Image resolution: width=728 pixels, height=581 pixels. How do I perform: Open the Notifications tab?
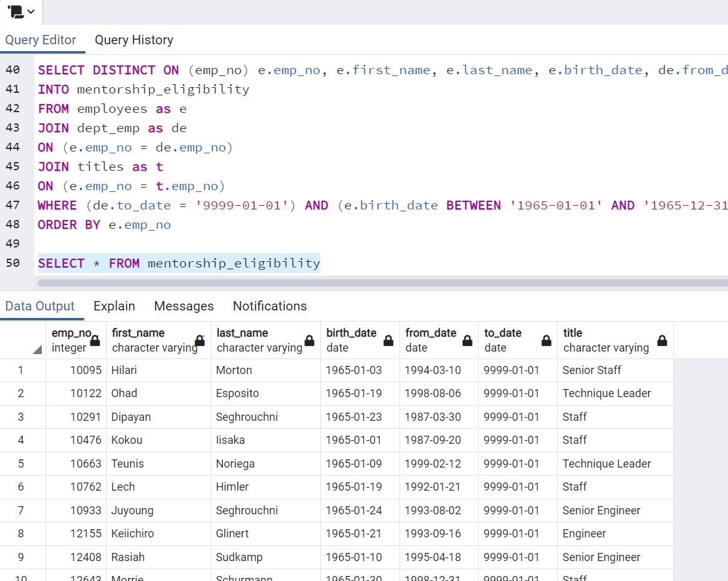point(269,306)
